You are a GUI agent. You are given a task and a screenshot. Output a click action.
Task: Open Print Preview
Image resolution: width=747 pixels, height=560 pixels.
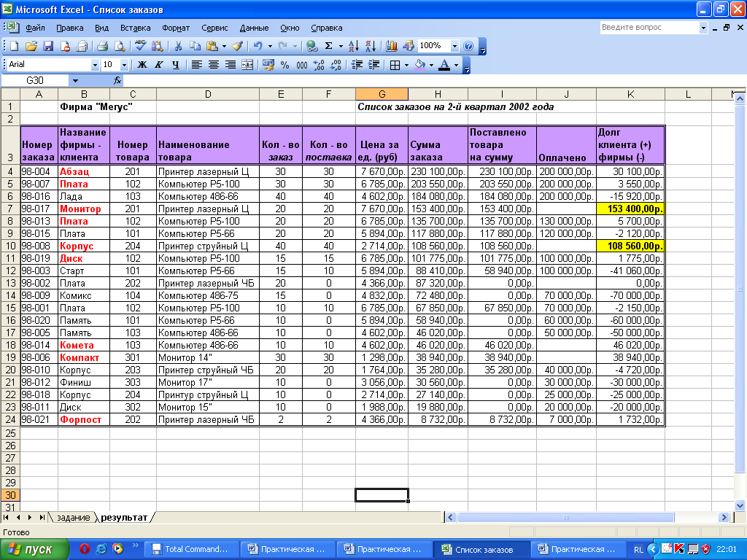pyautogui.click(x=120, y=46)
